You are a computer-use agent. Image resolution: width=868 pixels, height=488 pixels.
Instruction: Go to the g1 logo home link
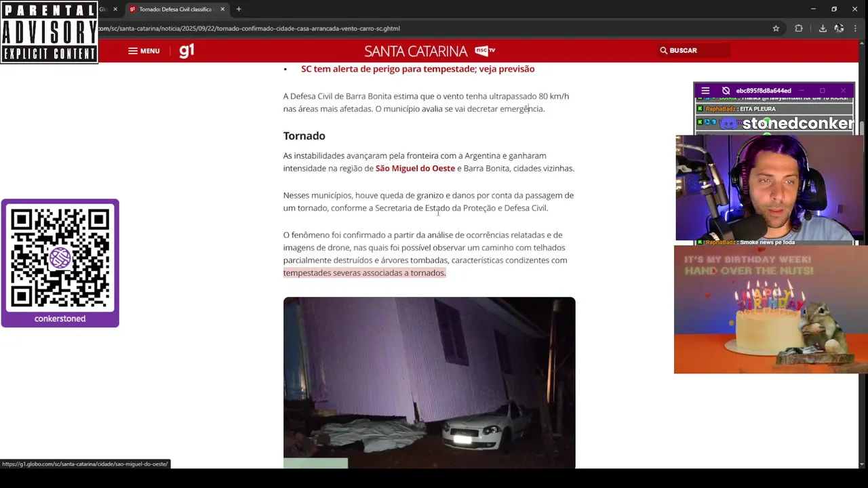pos(186,50)
